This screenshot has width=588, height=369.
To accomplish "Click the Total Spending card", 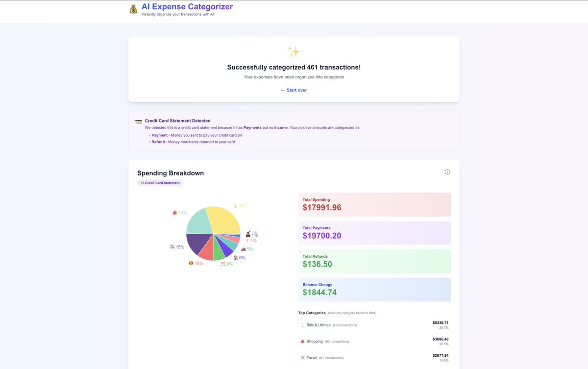I will click(374, 204).
